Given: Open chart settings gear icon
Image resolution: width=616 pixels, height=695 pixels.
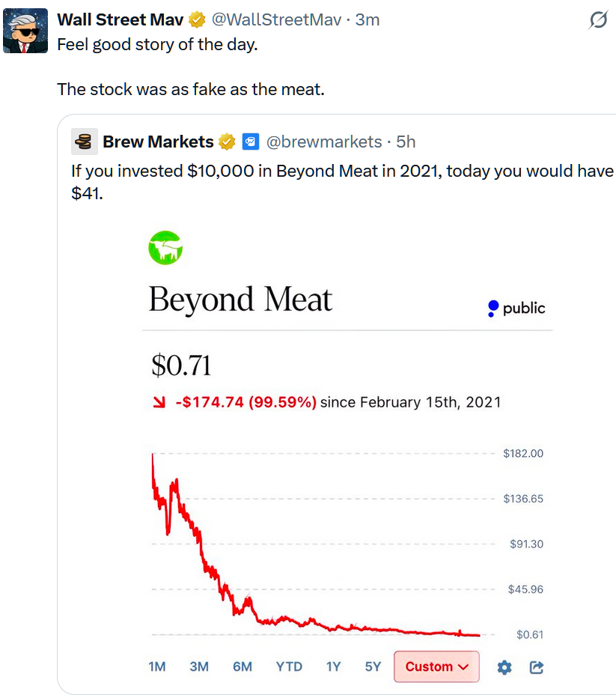Looking at the screenshot, I should tap(505, 667).
